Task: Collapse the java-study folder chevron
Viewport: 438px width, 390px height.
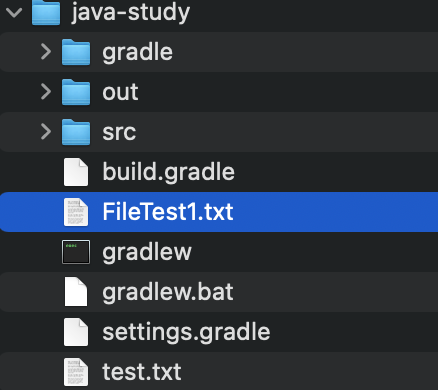Action: [x=14, y=13]
